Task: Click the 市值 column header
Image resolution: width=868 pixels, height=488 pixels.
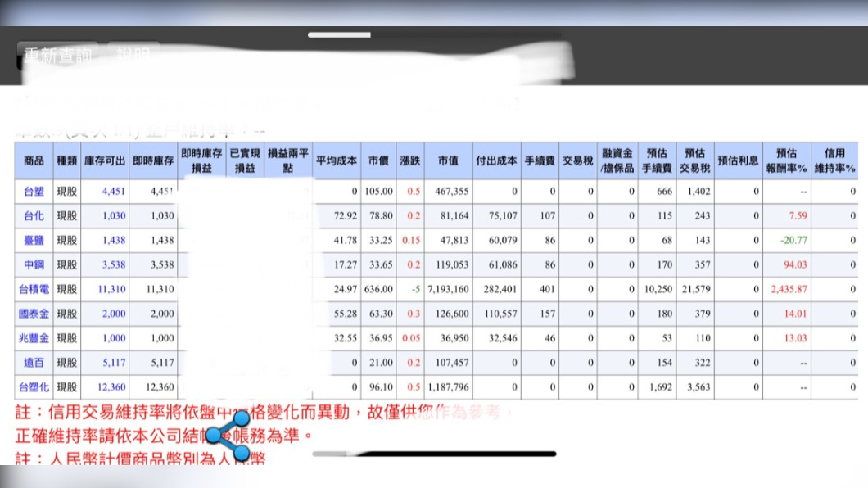Action: pyautogui.click(x=449, y=160)
